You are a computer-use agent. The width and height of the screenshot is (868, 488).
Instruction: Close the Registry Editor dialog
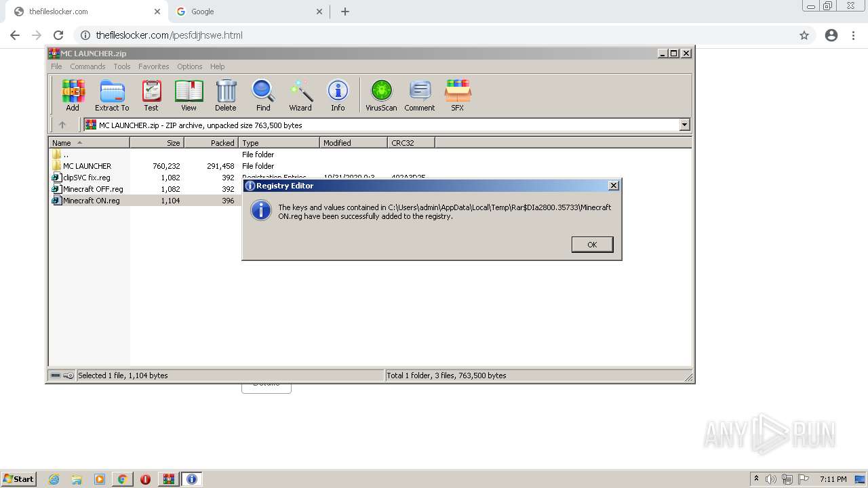[614, 186]
